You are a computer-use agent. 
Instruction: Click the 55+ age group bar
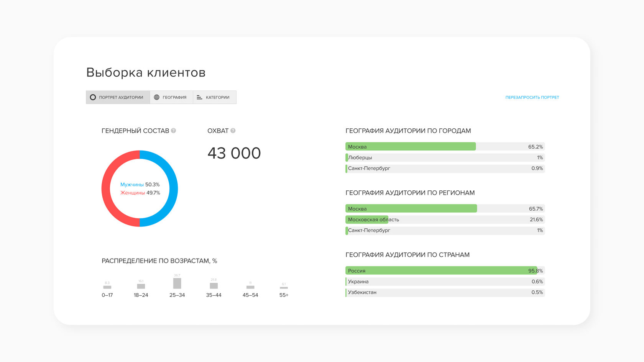[x=284, y=288]
